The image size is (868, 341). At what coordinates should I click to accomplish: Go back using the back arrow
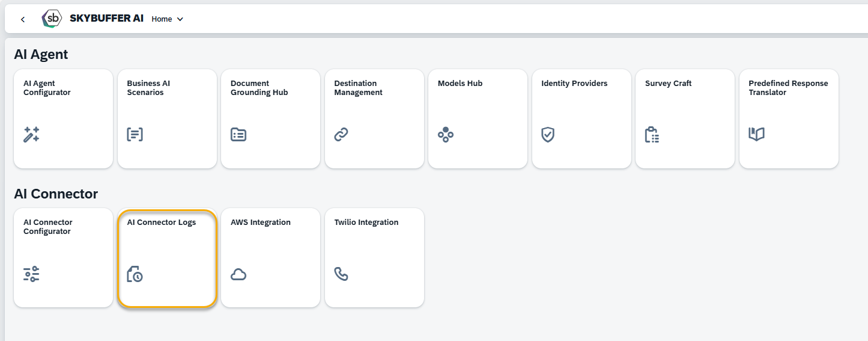pos(23,19)
